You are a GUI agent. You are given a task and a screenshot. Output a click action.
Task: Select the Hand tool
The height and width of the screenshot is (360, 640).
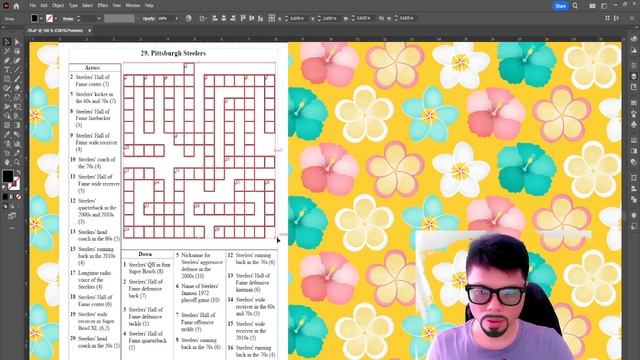(x=7, y=162)
